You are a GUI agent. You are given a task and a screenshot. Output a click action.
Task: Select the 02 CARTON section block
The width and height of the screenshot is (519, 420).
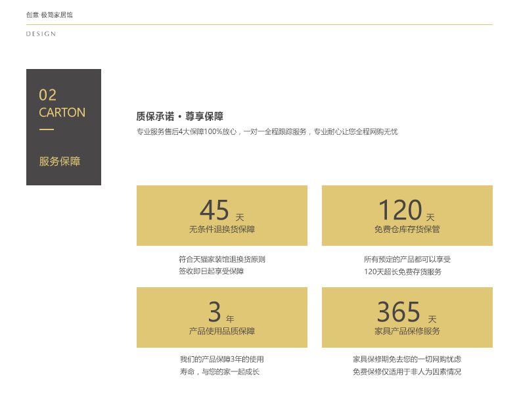64,128
